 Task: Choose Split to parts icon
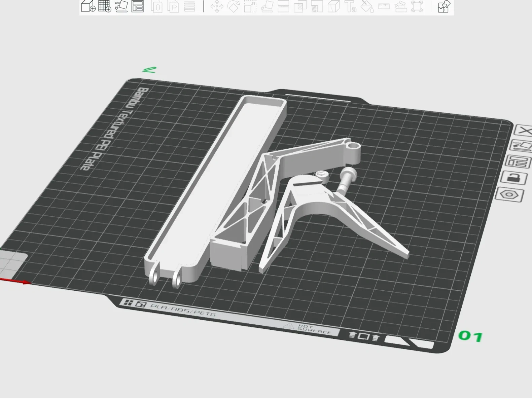tap(173, 6)
